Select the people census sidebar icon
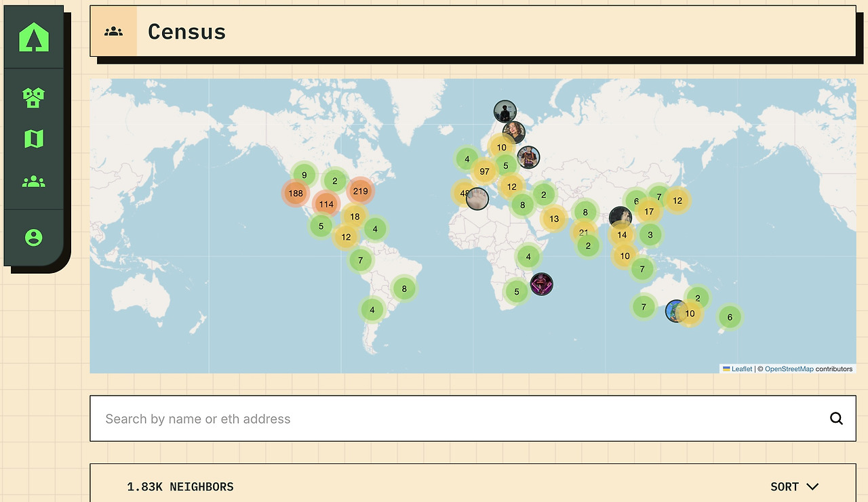The height and width of the screenshot is (502, 868). (x=33, y=182)
